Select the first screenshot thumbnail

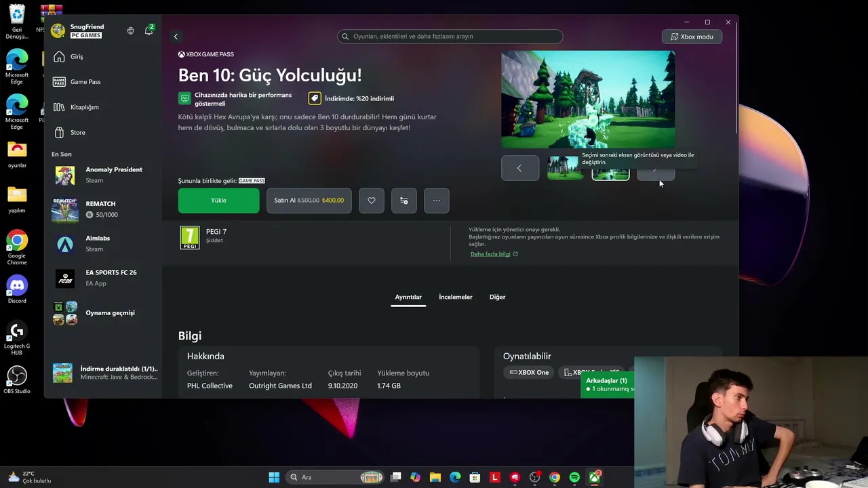[x=565, y=168]
